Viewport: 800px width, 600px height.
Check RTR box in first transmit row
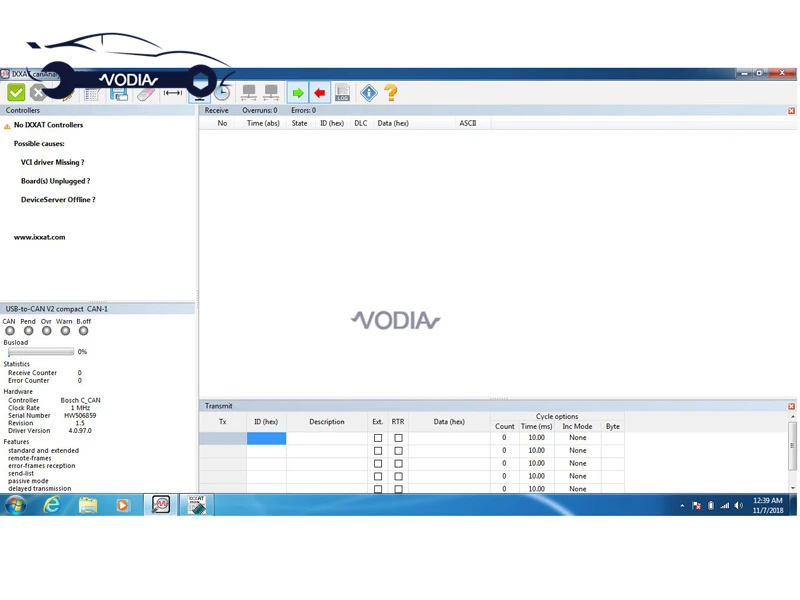398,438
